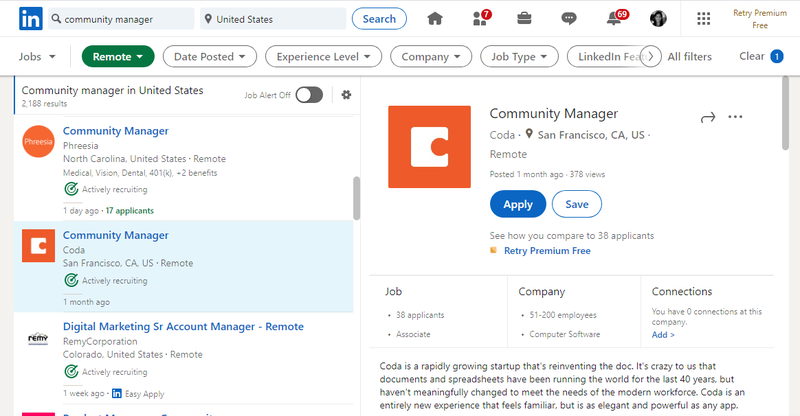Open the Remote filter dropdown
The width and height of the screenshot is (800, 416).
click(x=118, y=57)
